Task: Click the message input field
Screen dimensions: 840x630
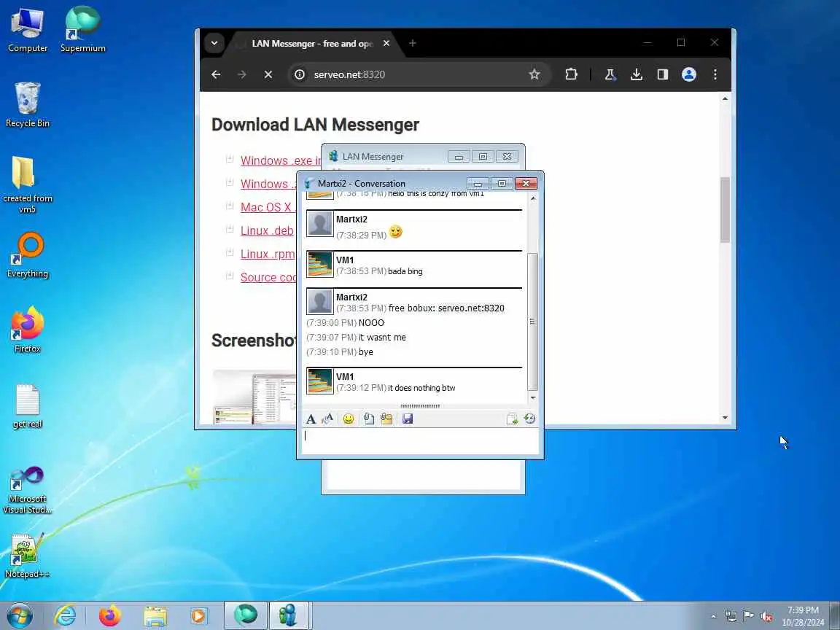Action: tap(420, 441)
